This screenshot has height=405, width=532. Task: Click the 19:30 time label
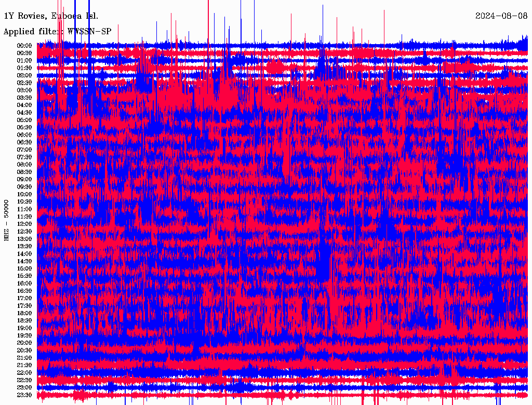pos(24,336)
